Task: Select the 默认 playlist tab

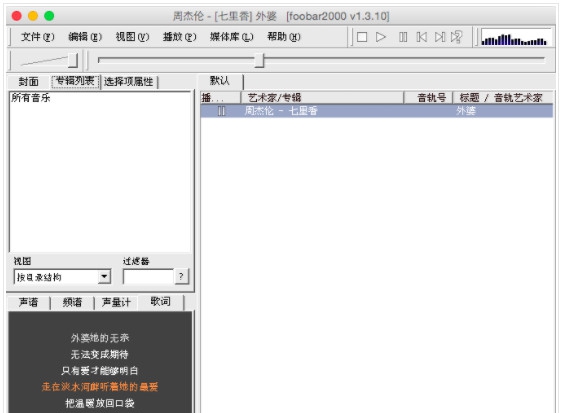Action: [x=220, y=81]
